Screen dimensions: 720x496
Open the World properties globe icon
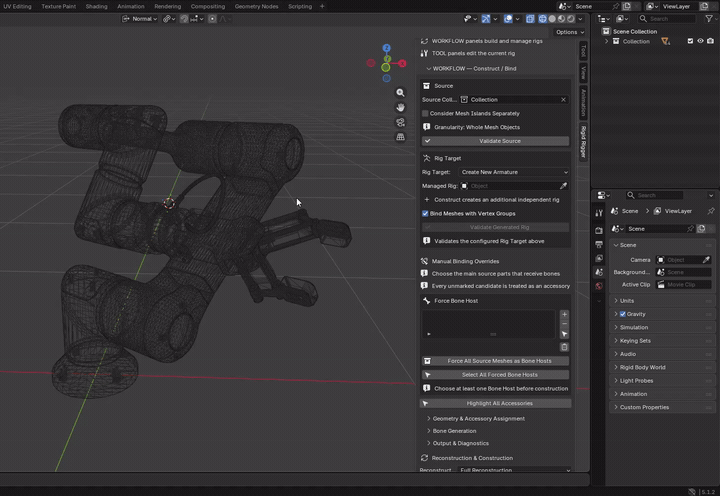(599, 286)
